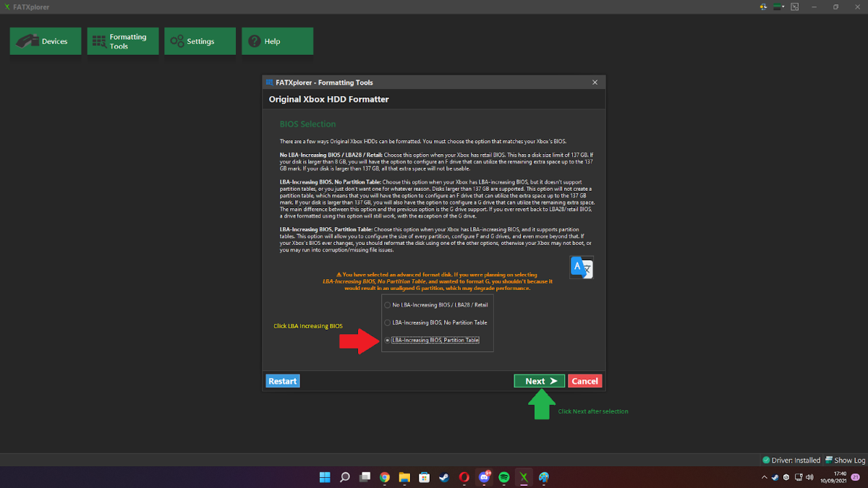
Task: Select LBA-Increasing BIOS, Partition Table option
Action: click(x=431, y=340)
